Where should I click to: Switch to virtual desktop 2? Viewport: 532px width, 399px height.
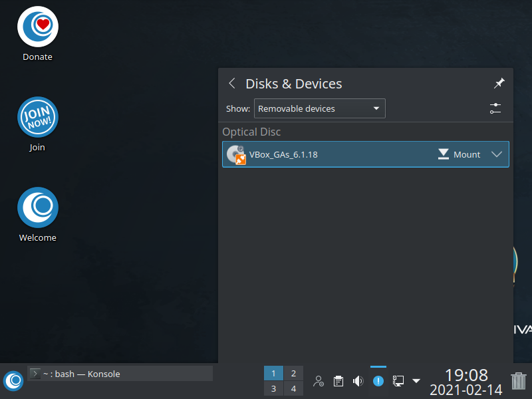click(293, 373)
